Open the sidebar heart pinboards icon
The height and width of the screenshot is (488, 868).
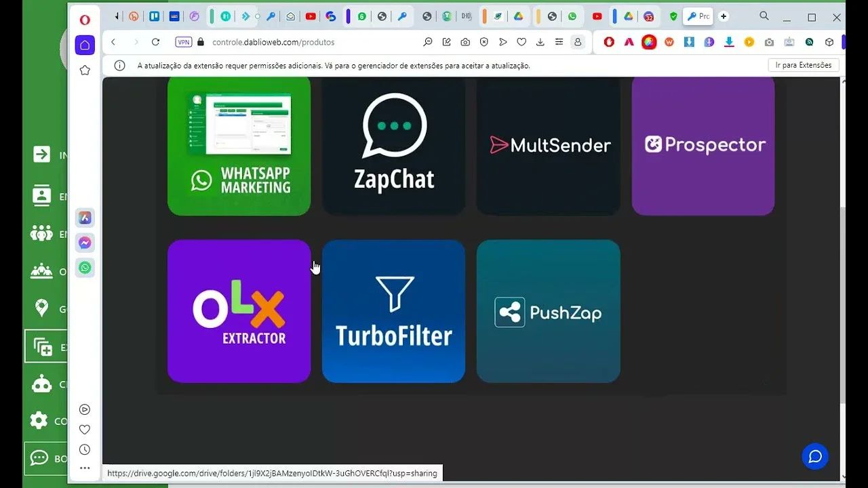click(85, 430)
